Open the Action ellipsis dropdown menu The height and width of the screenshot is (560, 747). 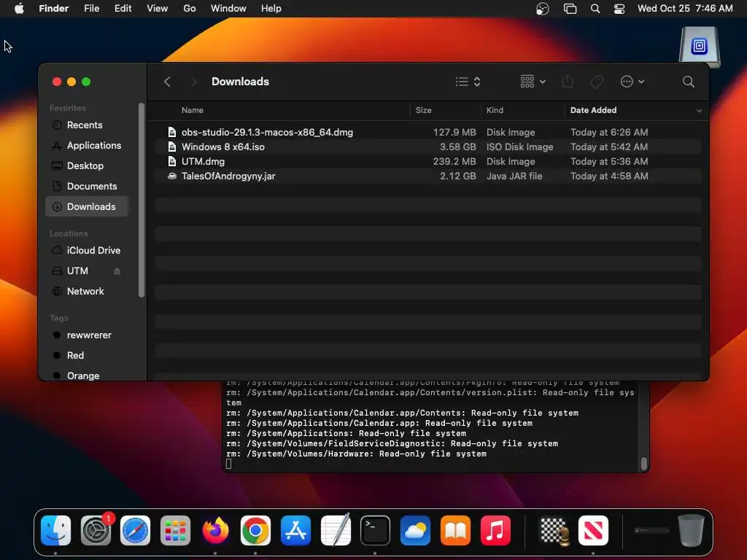pos(632,82)
